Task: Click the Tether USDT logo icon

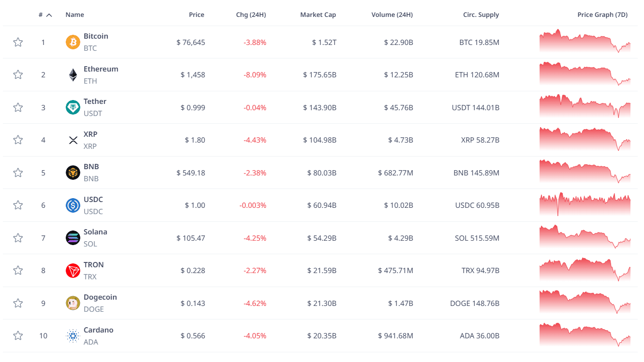Action: click(x=73, y=107)
